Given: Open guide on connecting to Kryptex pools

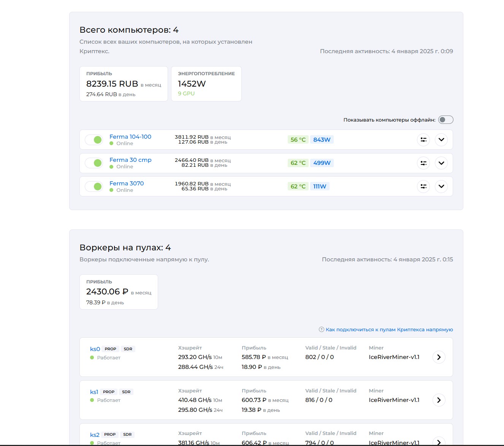Looking at the screenshot, I should point(389,329).
